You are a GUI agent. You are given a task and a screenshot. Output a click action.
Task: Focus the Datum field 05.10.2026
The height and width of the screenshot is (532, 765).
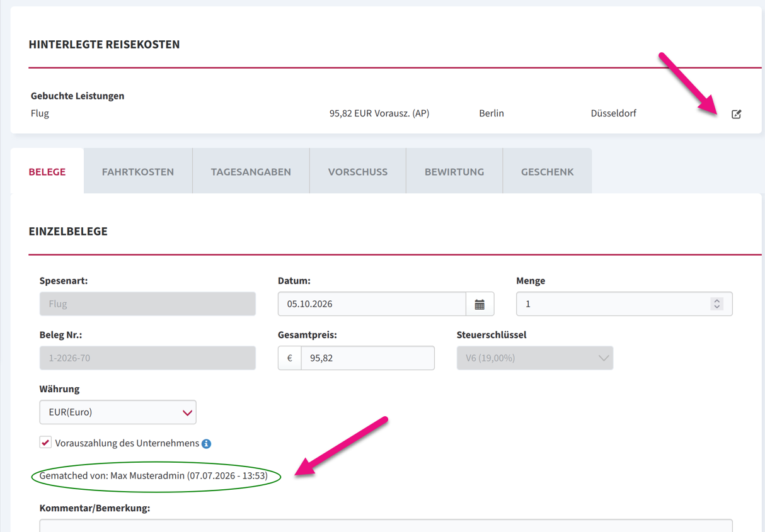pos(372,304)
